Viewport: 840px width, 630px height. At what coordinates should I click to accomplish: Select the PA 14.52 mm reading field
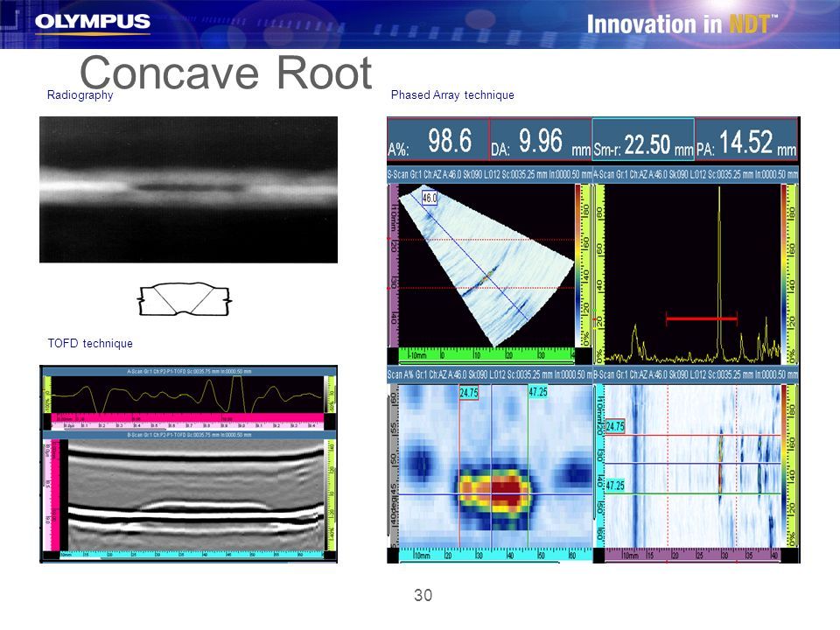coord(746,140)
